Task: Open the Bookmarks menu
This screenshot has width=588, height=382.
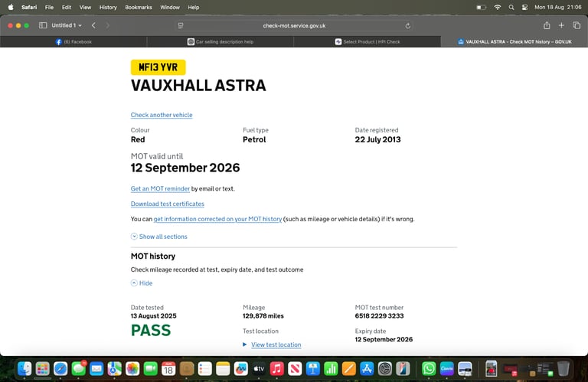Action: [x=139, y=7]
